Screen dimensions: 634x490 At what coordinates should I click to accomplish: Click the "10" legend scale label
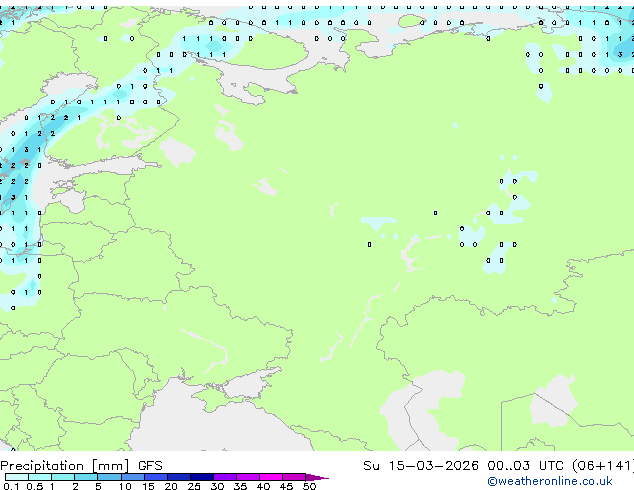coord(125,486)
